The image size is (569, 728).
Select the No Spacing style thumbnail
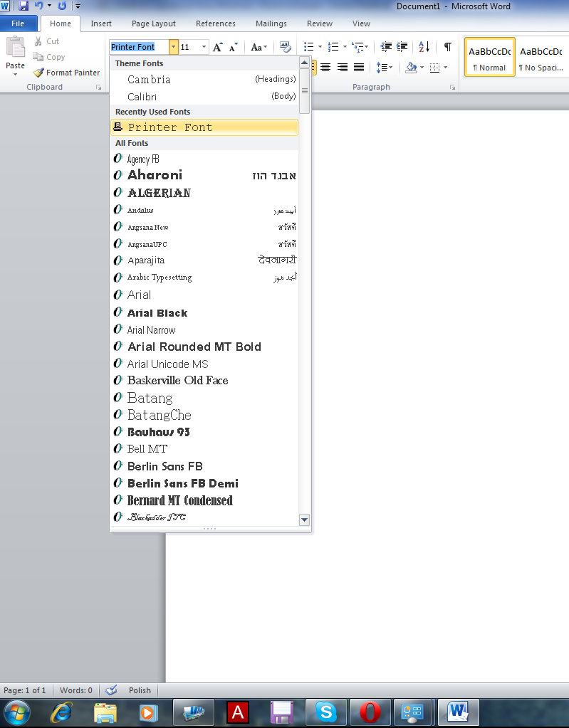pos(541,57)
